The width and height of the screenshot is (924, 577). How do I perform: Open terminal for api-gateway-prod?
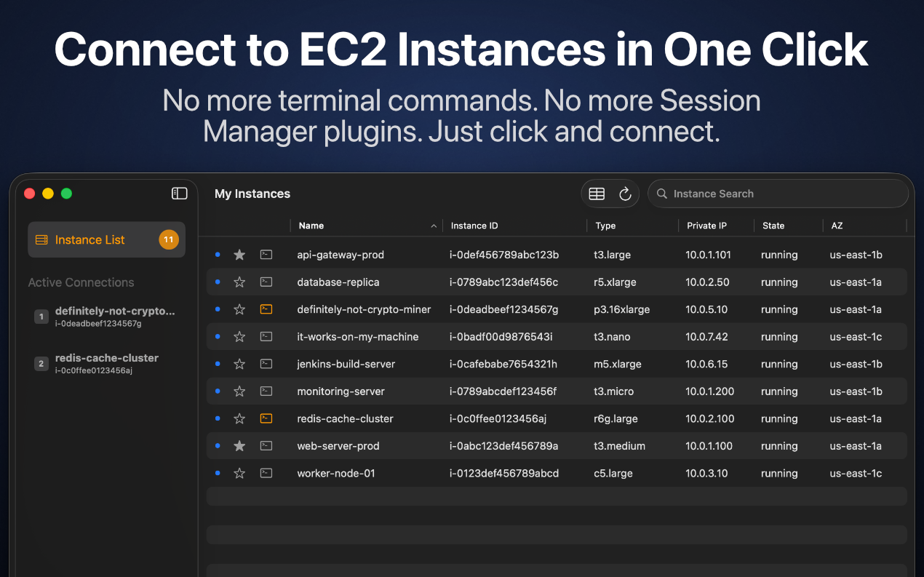coord(266,255)
